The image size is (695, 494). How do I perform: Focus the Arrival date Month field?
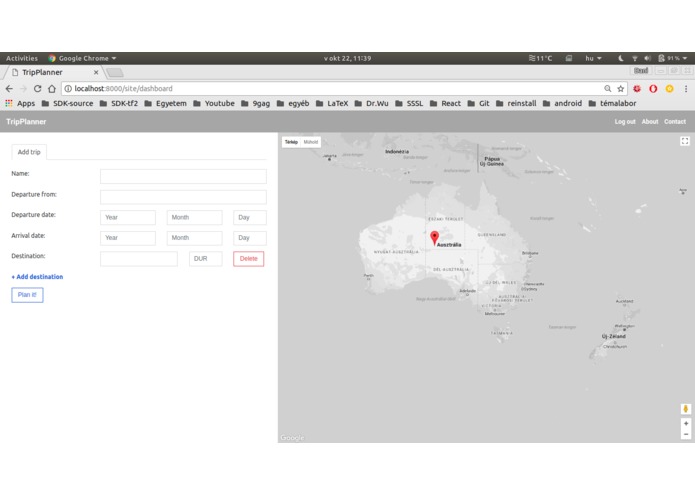tap(194, 238)
